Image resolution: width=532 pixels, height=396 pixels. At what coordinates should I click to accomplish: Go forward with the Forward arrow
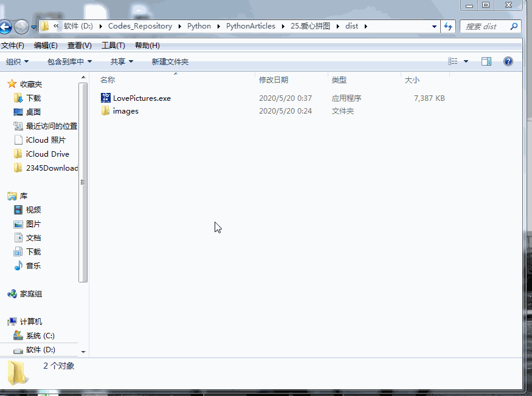[21, 27]
